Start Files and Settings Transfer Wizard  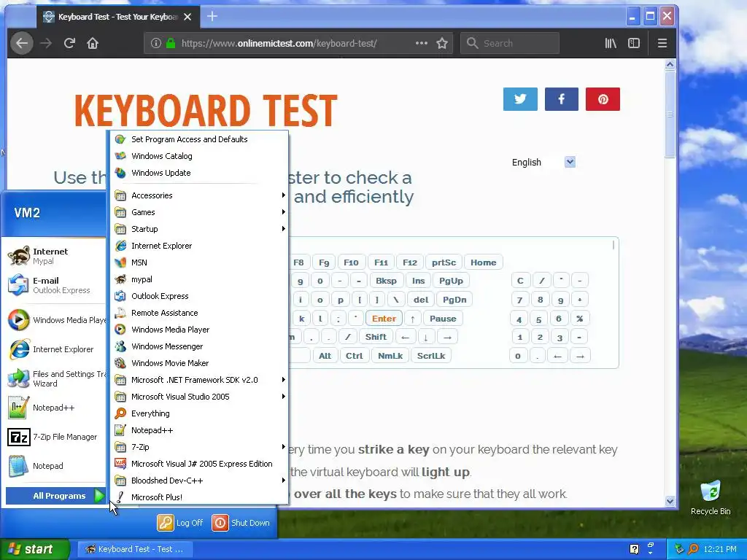tap(55, 378)
